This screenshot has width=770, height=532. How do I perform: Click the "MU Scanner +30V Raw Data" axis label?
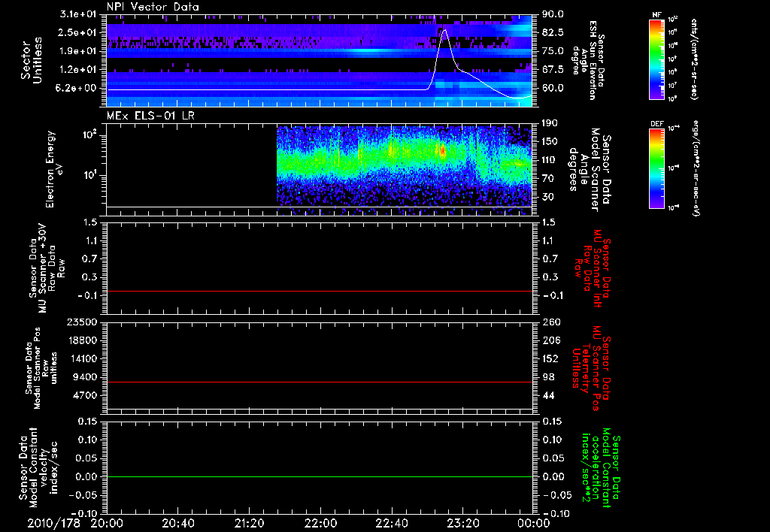click(x=47, y=268)
